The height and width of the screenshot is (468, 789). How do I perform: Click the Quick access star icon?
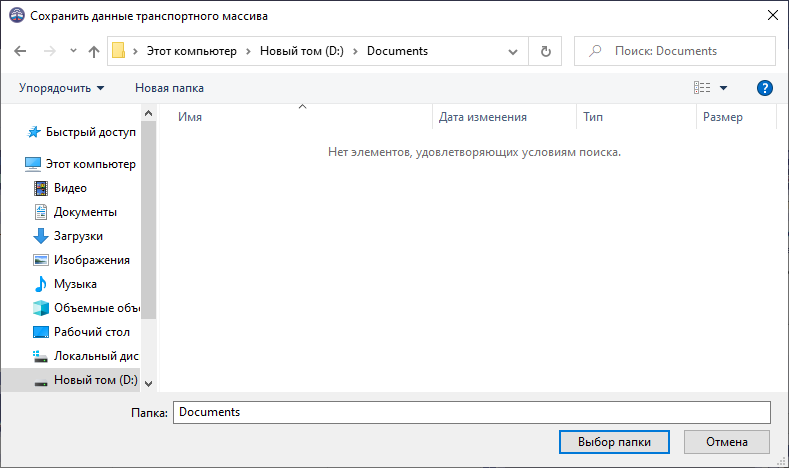pos(34,132)
